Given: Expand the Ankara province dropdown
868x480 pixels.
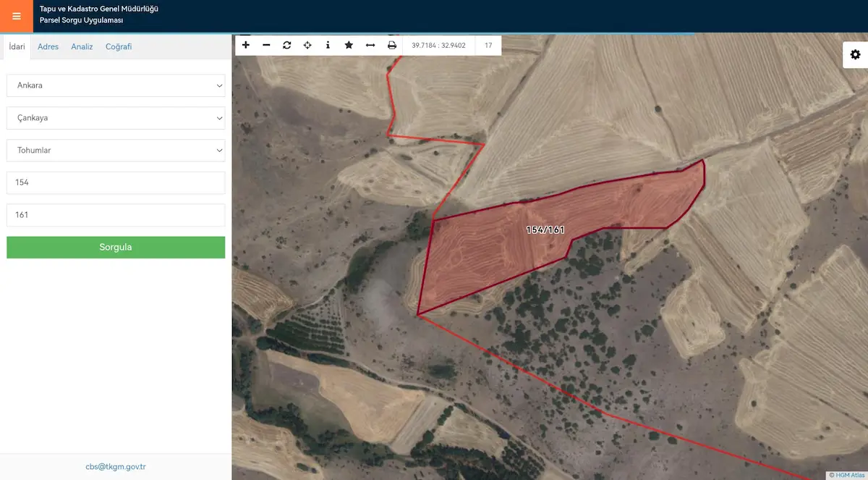Looking at the screenshot, I should click(x=116, y=85).
